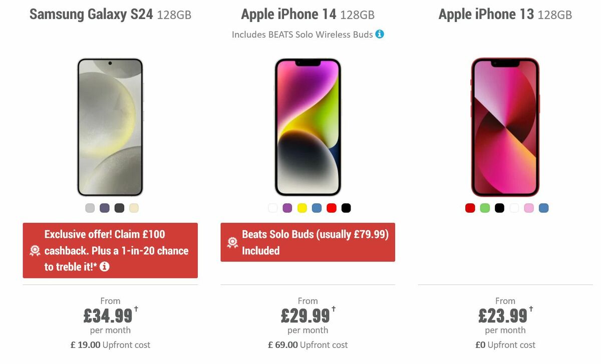The image size is (601, 364).
Task: Choose the cream Samsung Galaxy S24 color
Action: (133, 208)
